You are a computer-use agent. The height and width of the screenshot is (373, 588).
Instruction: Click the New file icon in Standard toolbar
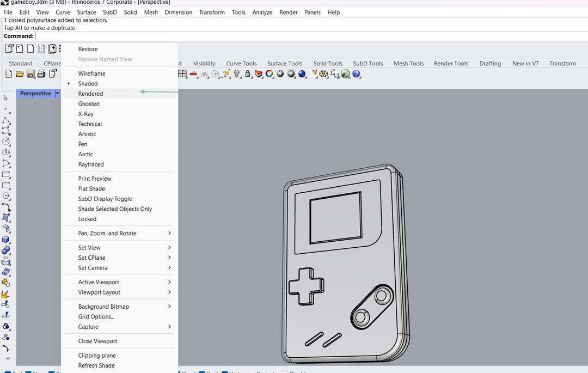9,74
